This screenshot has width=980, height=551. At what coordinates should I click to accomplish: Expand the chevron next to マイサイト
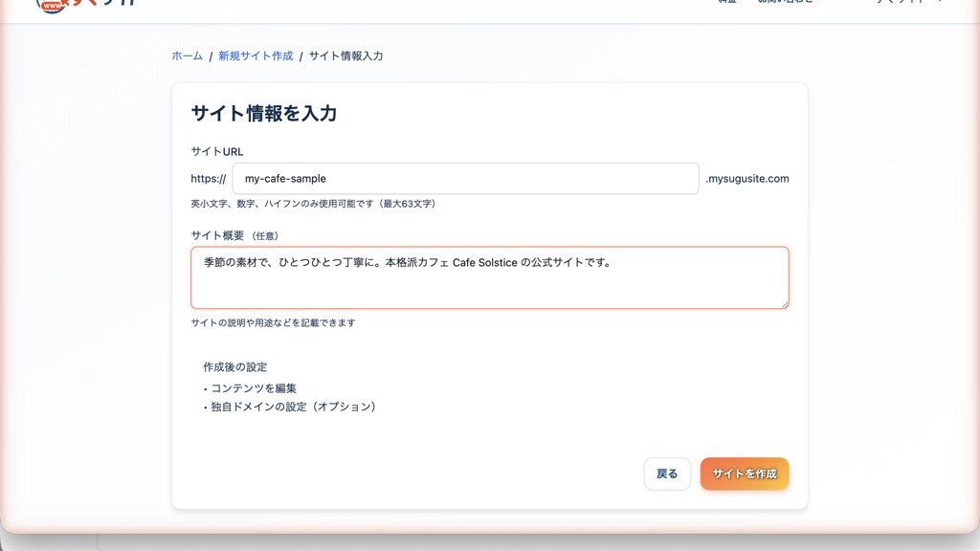point(939,3)
